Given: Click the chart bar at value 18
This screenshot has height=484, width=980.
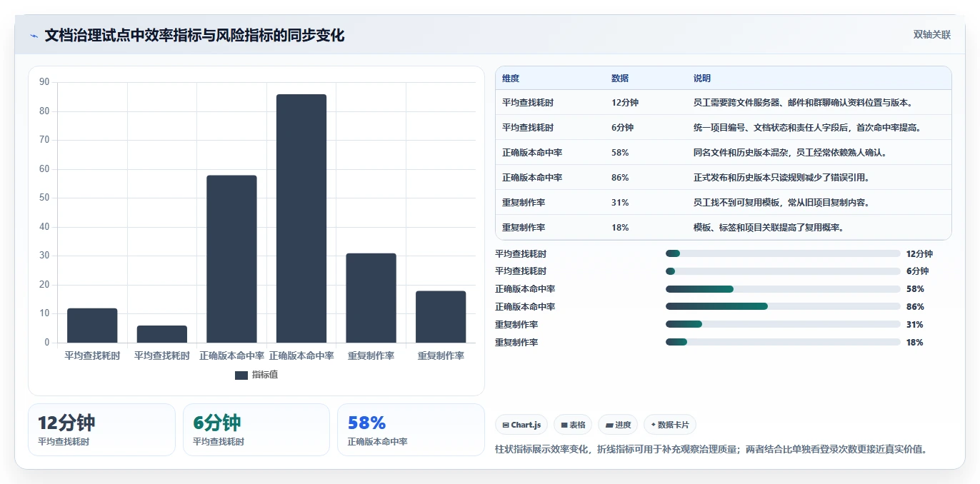Looking at the screenshot, I should coord(441,317).
